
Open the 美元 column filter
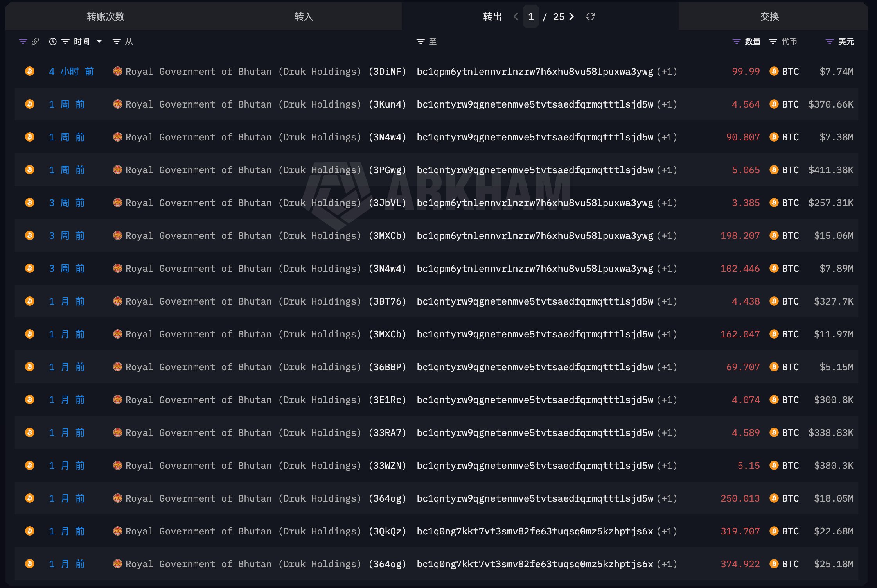pos(830,41)
